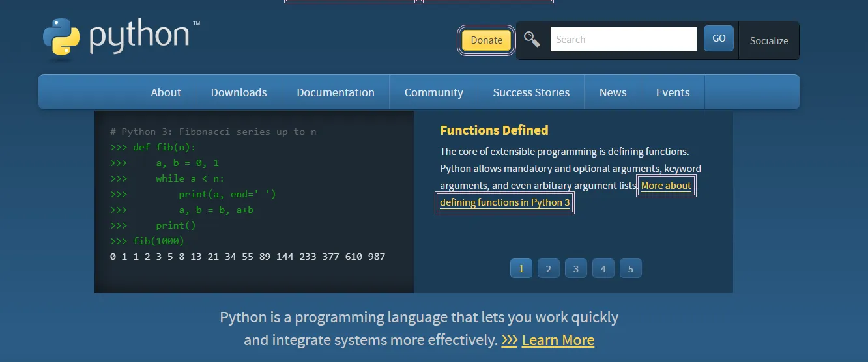Image resolution: width=868 pixels, height=362 pixels.
Task: Open the Success Stories menu
Action: (x=531, y=92)
